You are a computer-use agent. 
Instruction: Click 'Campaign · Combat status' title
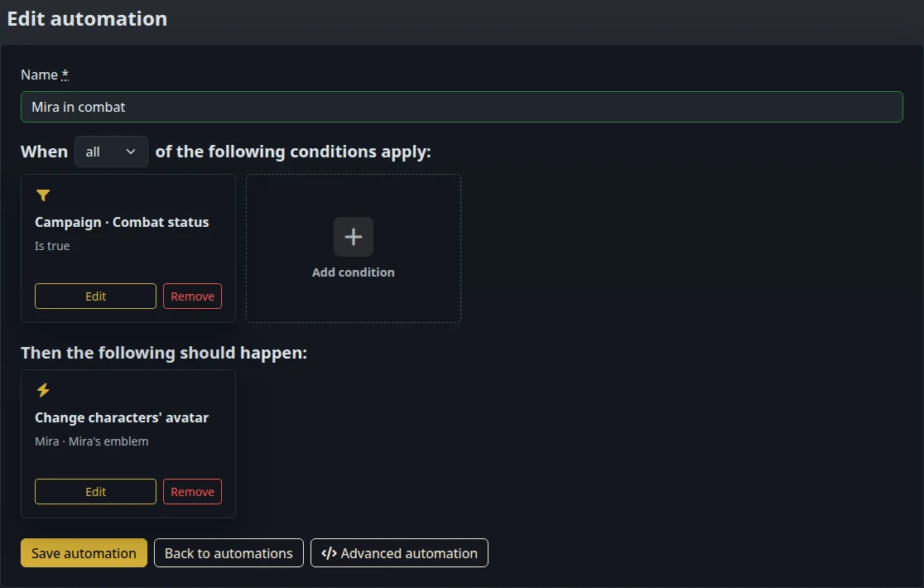tap(122, 222)
